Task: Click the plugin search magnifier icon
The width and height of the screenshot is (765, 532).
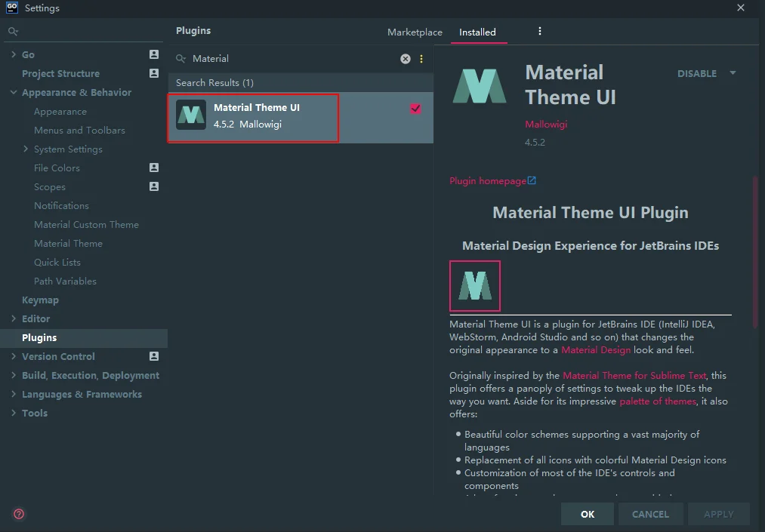Action: (x=180, y=59)
